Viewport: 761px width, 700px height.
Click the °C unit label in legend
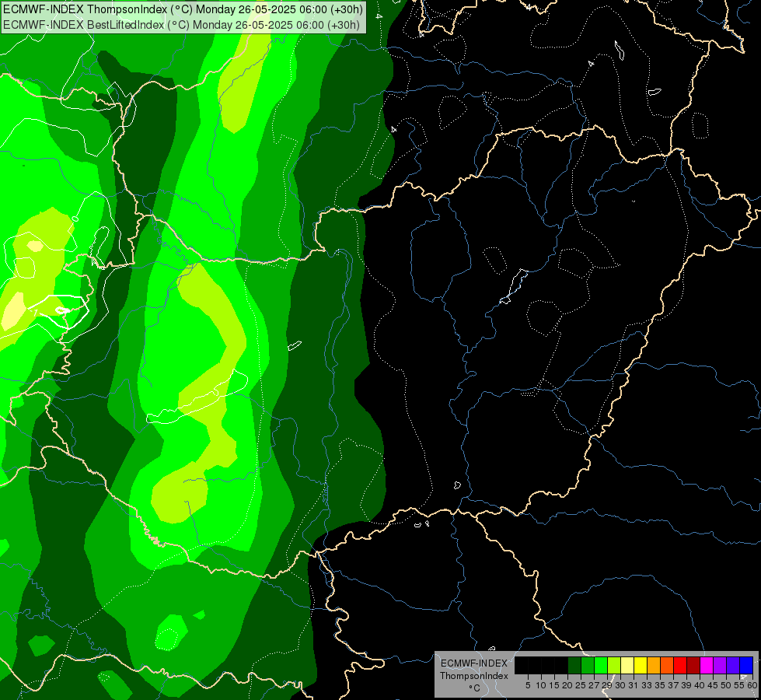point(474,688)
